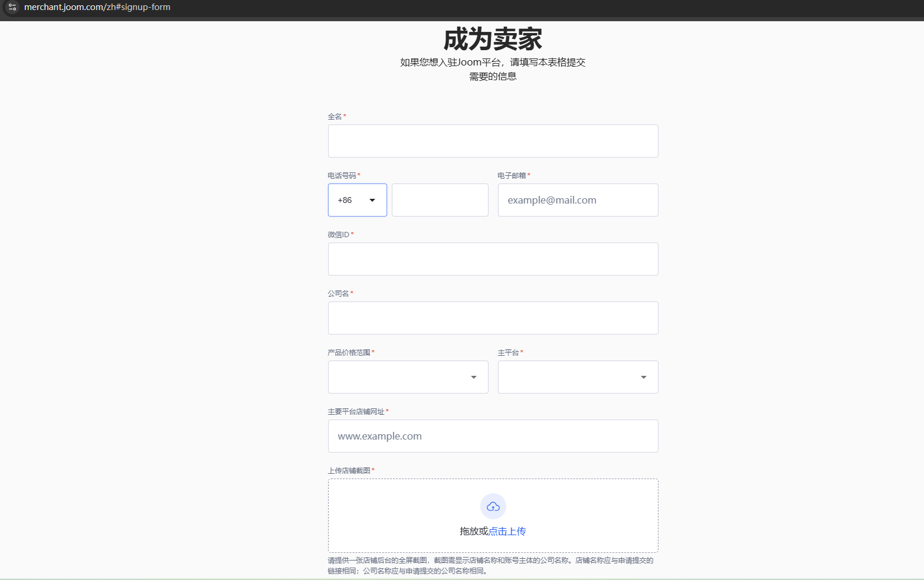Click the site info icon in address bar
Screen dimensions: 924x580
point(12,7)
